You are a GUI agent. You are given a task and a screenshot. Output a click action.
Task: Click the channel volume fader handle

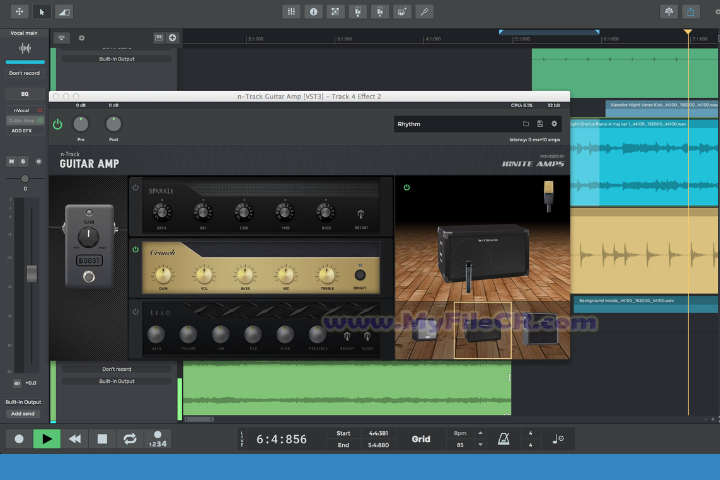point(32,273)
